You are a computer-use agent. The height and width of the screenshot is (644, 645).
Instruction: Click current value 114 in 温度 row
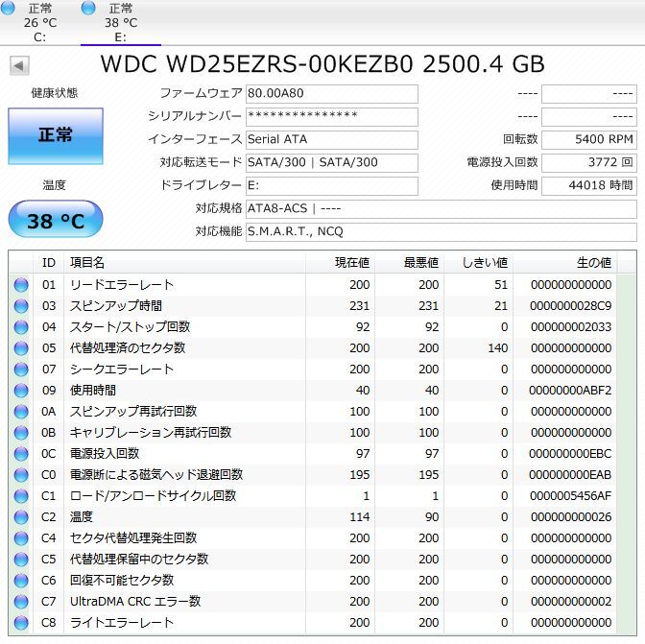pyautogui.click(x=360, y=517)
